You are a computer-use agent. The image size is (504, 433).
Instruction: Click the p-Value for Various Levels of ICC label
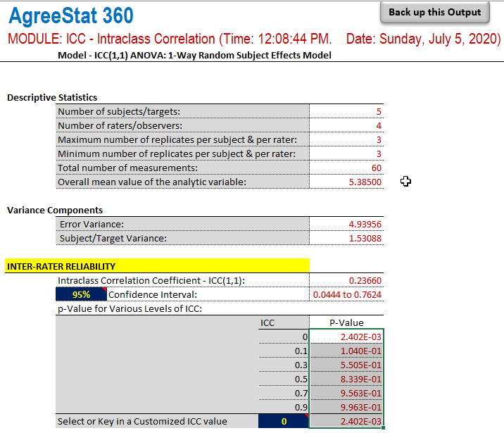click(x=130, y=308)
